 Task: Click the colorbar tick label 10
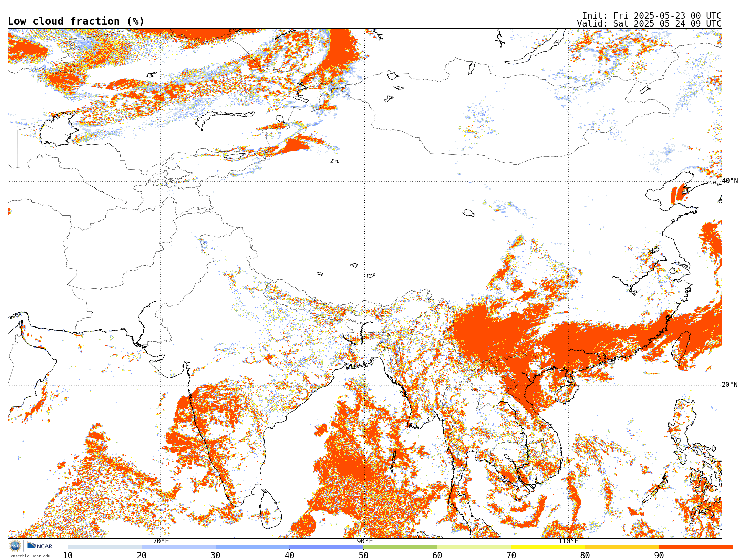coord(68,556)
